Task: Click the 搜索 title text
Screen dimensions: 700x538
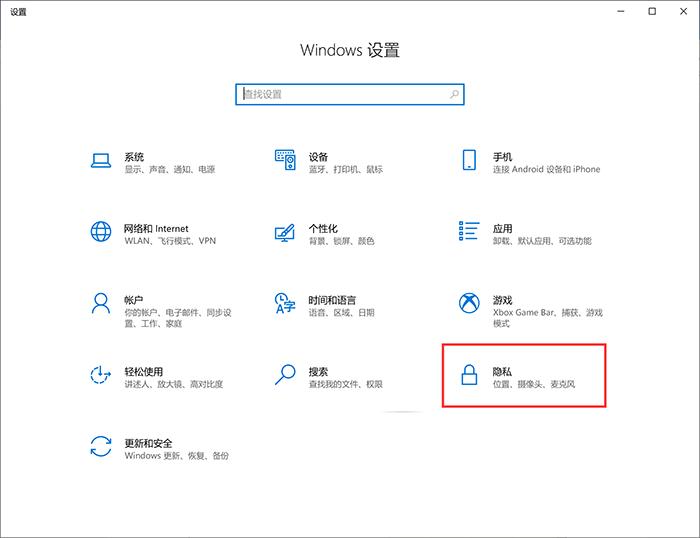Action: click(318, 371)
